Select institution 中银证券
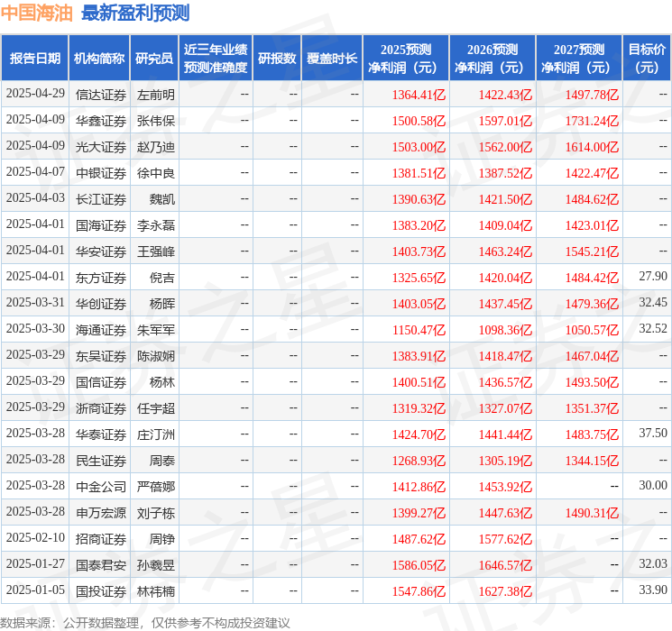This screenshot has height=631, width=672. point(101,173)
